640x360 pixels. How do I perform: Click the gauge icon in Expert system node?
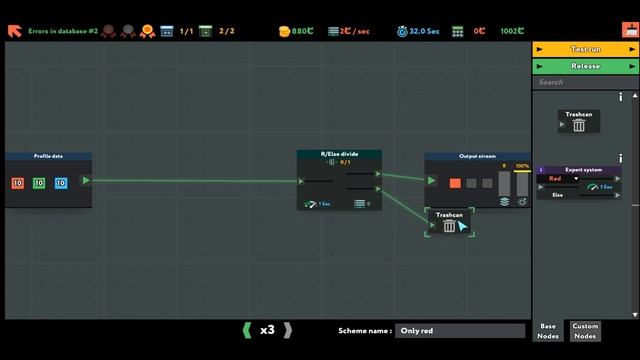592,187
